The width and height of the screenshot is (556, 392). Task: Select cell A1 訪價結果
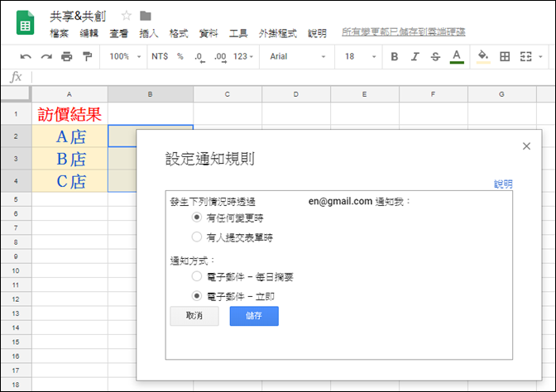pyautogui.click(x=69, y=114)
